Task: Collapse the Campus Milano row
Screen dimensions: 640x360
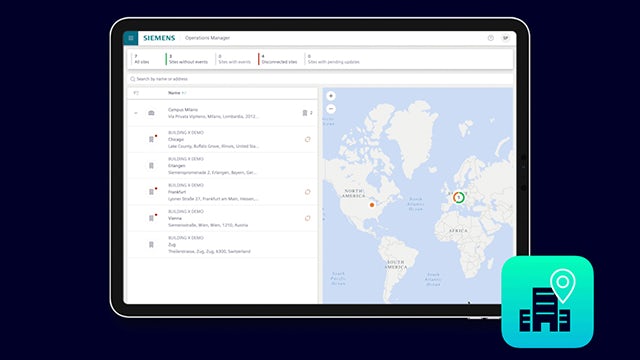Action: [136, 113]
